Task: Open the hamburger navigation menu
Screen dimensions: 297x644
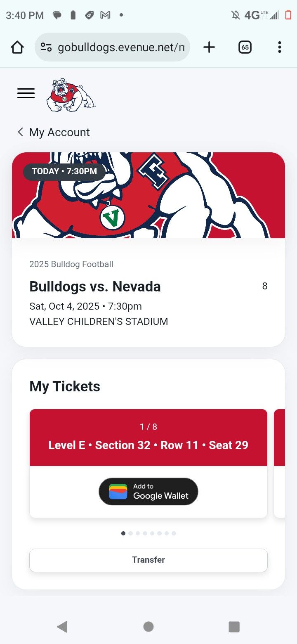Action: click(x=26, y=93)
